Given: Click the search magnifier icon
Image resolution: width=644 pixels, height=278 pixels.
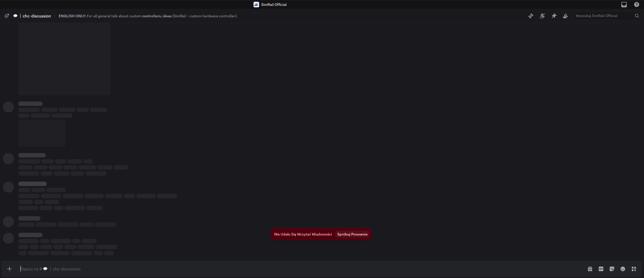Looking at the screenshot, I should click(x=637, y=16).
